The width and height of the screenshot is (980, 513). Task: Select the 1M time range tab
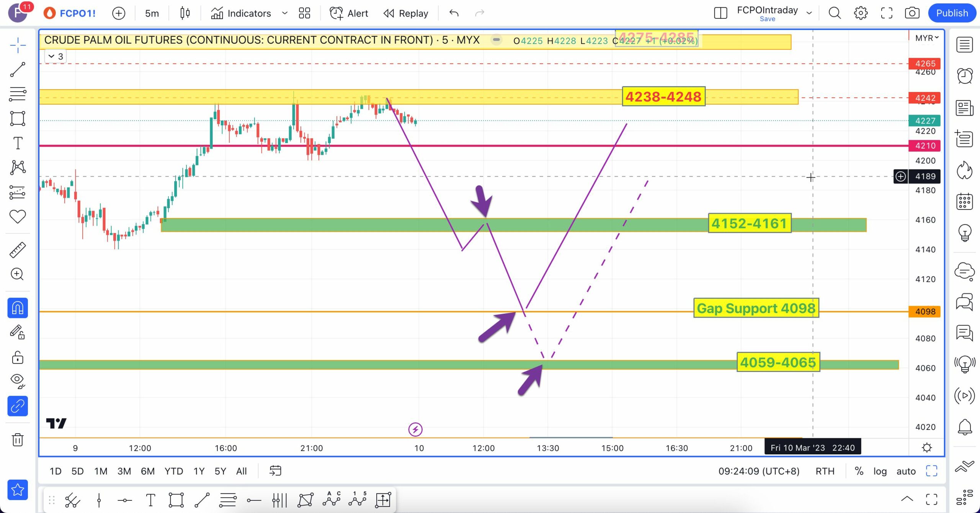click(x=101, y=471)
